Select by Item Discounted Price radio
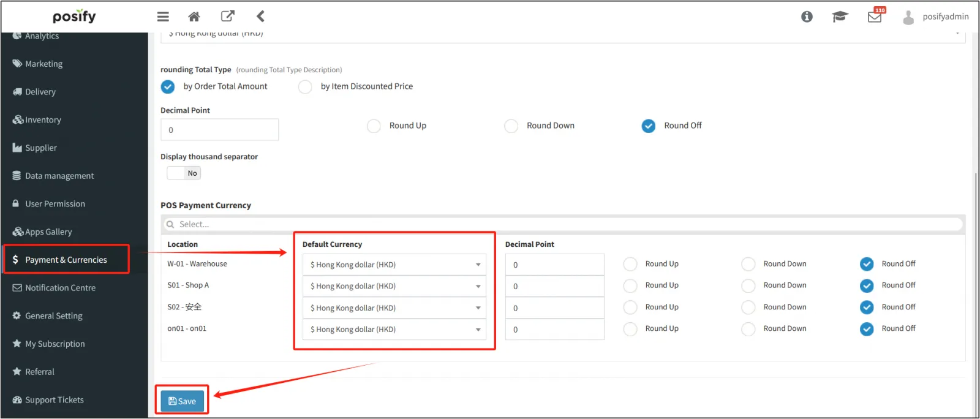This screenshot has width=980, height=419. point(305,87)
